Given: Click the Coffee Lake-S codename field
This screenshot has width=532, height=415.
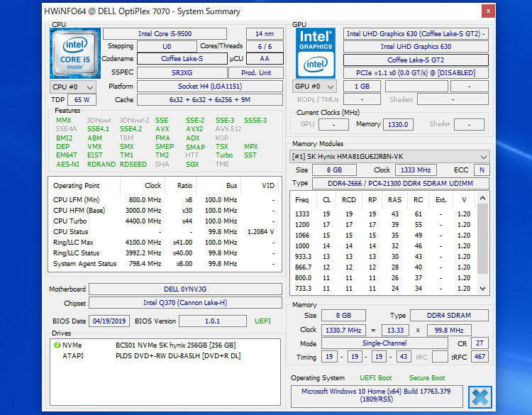Looking at the screenshot, I should coord(182,59).
